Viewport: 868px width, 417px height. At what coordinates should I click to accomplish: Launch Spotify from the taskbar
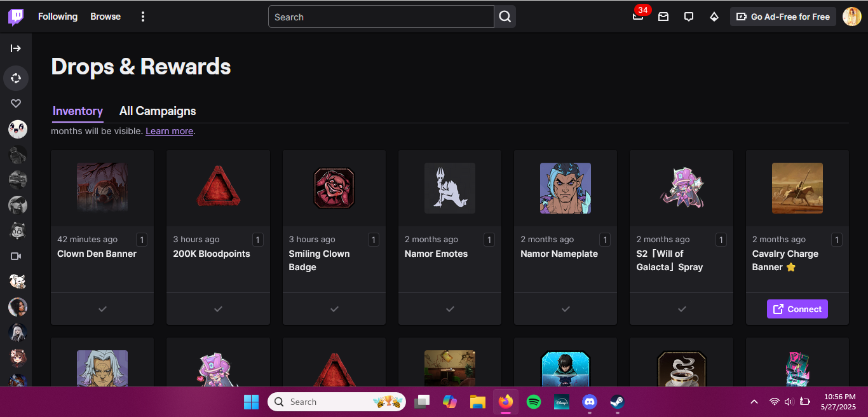click(x=534, y=401)
